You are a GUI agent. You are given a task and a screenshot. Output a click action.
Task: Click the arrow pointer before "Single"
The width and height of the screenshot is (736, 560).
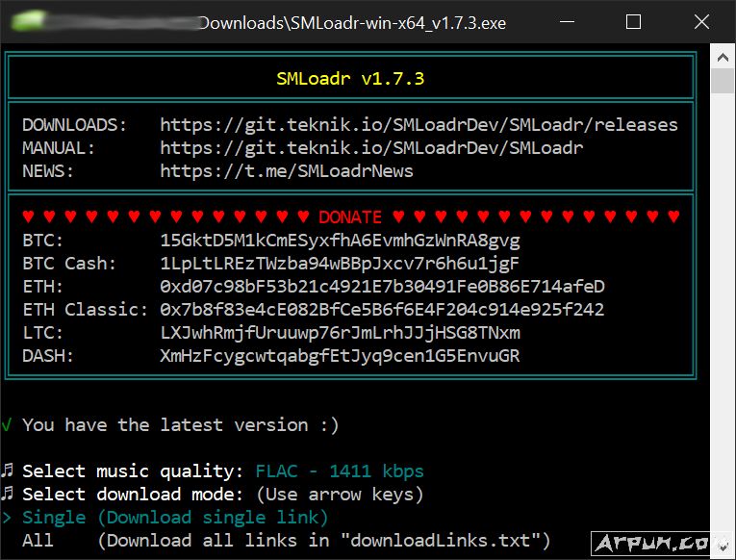coord(7,518)
